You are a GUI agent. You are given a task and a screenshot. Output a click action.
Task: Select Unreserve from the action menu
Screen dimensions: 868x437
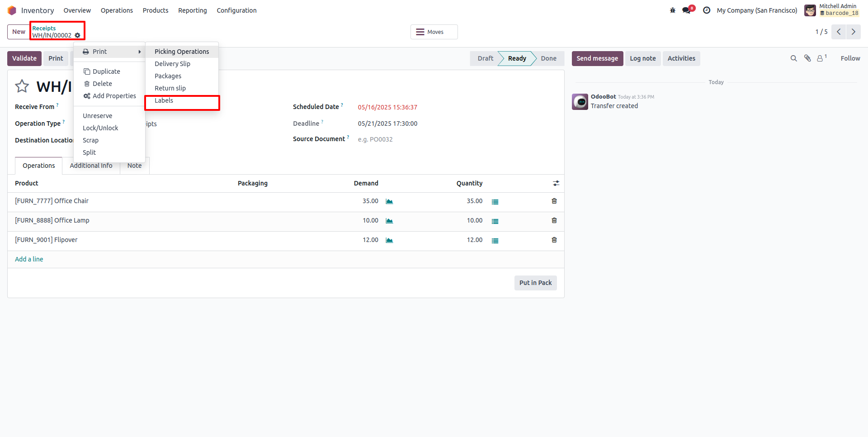(x=109, y=116)
